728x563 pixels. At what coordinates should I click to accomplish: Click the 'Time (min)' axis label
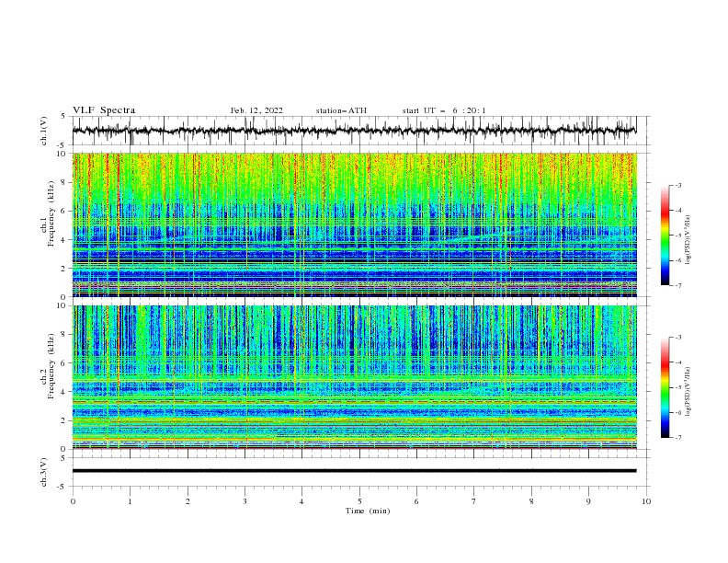[x=368, y=511]
